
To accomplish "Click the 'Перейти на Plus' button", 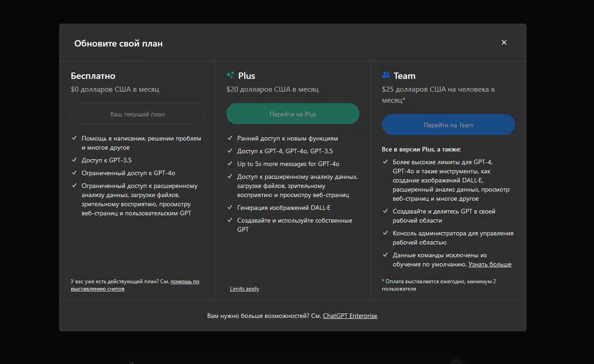I will point(293,114).
